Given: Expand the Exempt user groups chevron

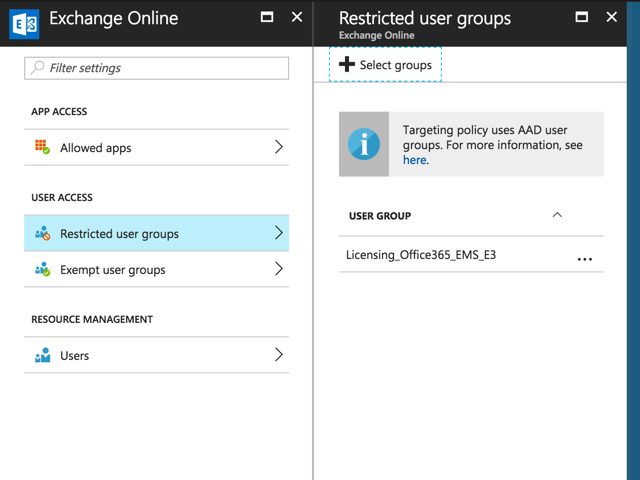Looking at the screenshot, I should tap(279, 269).
